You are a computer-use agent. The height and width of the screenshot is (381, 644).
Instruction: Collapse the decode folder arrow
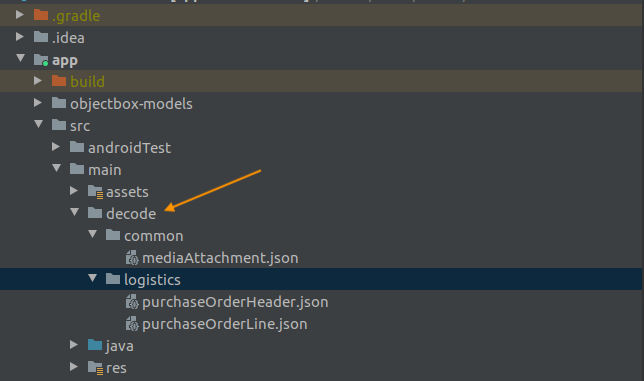coord(74,212)
